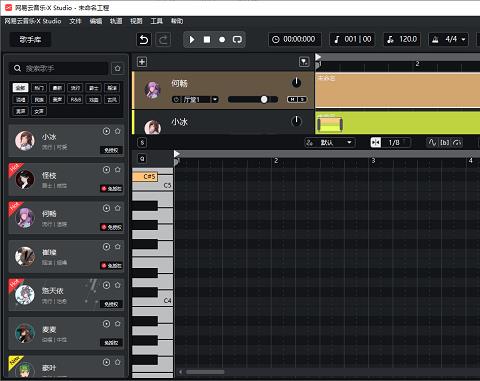480x381 pixels.
Task: Open the 默认 singing style dropdown
Action: 329,143
